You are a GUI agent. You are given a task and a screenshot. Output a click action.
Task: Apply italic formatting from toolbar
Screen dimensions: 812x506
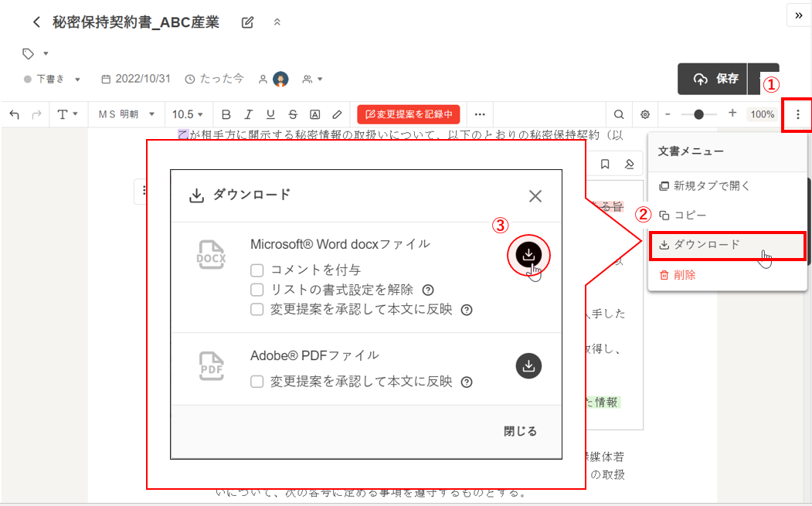[248, 114]
